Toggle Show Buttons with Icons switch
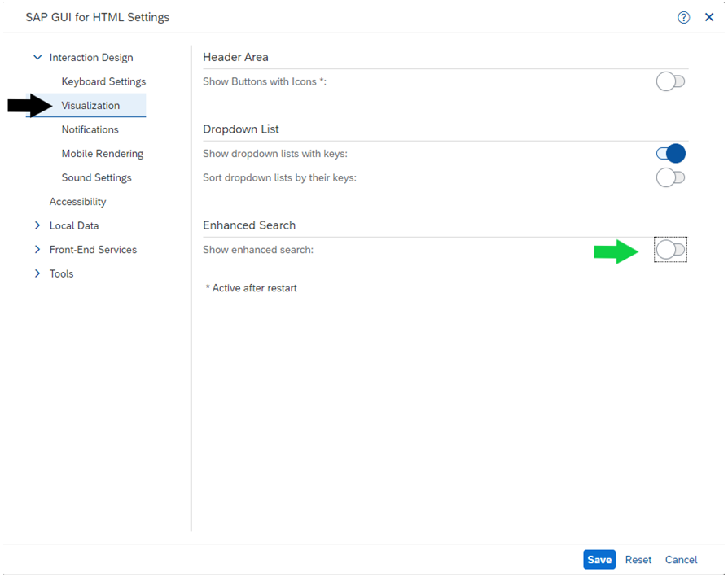 [x=670, y=81]
